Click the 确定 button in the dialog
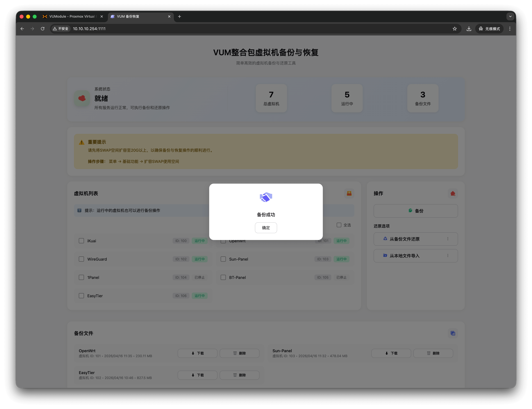The width and height of the screenshot is (532, 409). click(266, 228)
